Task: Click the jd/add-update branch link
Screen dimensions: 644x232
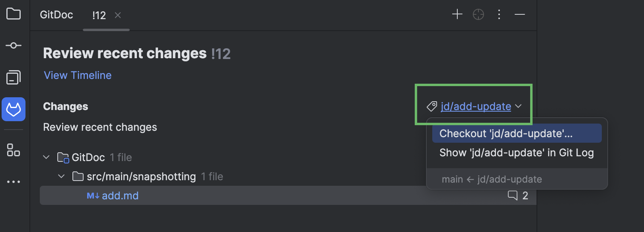Action: [x=475, y=106]
